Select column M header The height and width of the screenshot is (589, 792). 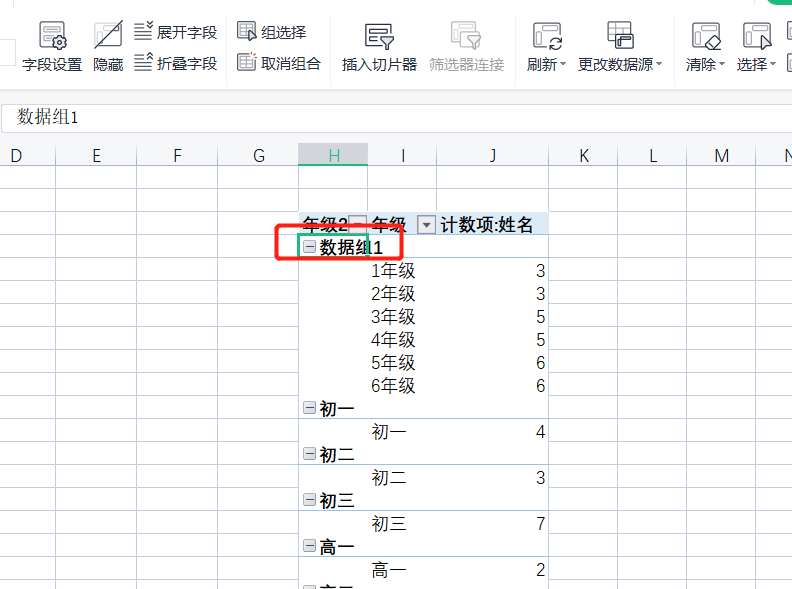coord(721,155)
